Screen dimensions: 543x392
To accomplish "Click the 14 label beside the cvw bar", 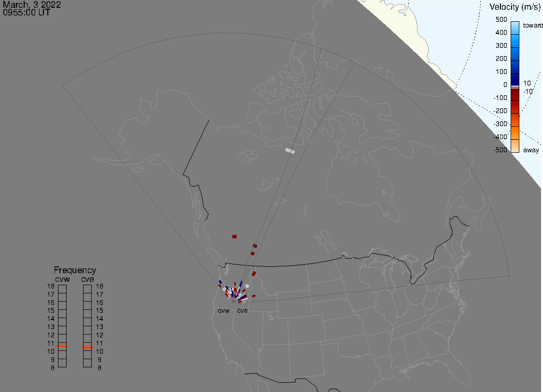I will (51, 319).
